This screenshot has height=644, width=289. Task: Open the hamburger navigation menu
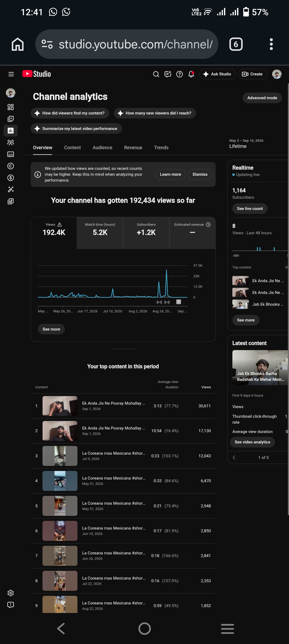point(11,74)
